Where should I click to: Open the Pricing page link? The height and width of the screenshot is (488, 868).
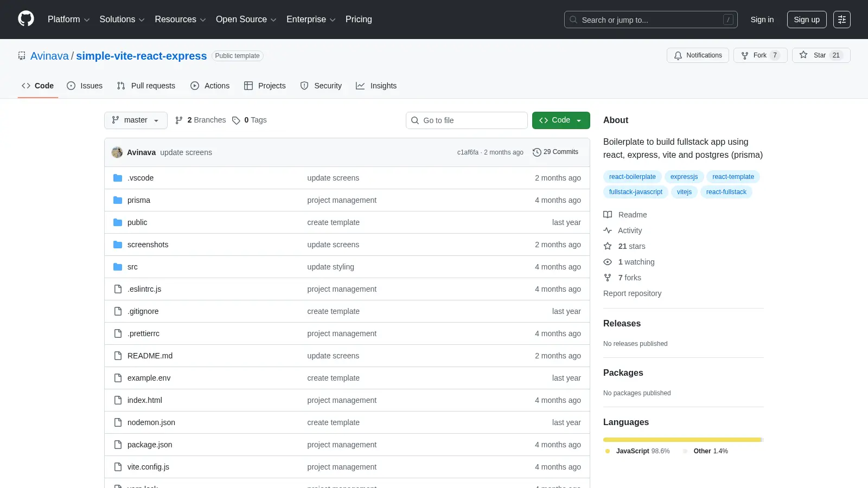point(359,20)
